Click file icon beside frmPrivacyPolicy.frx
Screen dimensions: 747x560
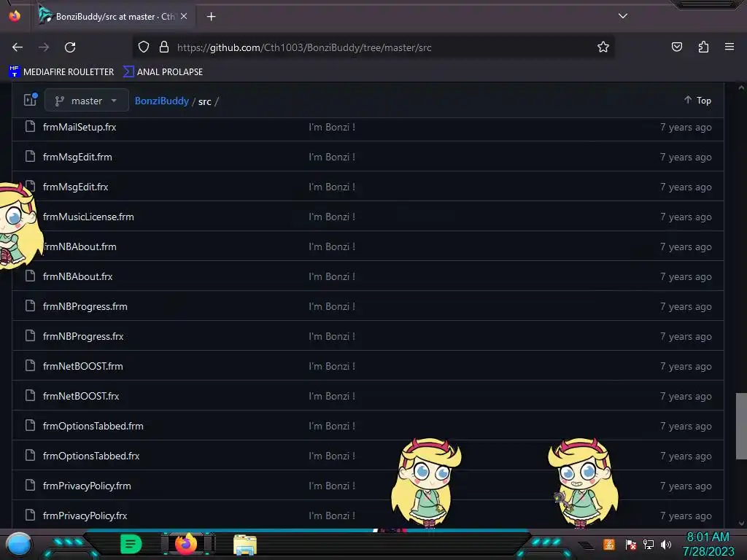point(30,516)
